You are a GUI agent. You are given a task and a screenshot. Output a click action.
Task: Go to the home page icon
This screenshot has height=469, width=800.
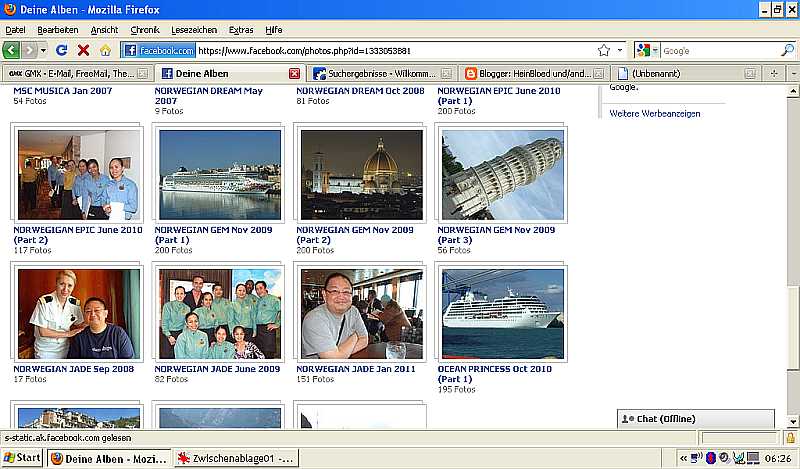105,50
